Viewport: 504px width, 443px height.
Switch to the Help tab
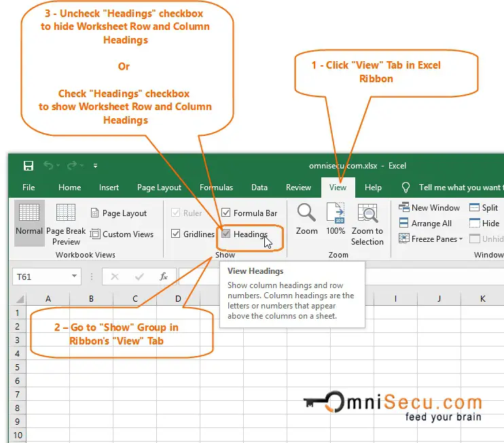click(373, 188)
